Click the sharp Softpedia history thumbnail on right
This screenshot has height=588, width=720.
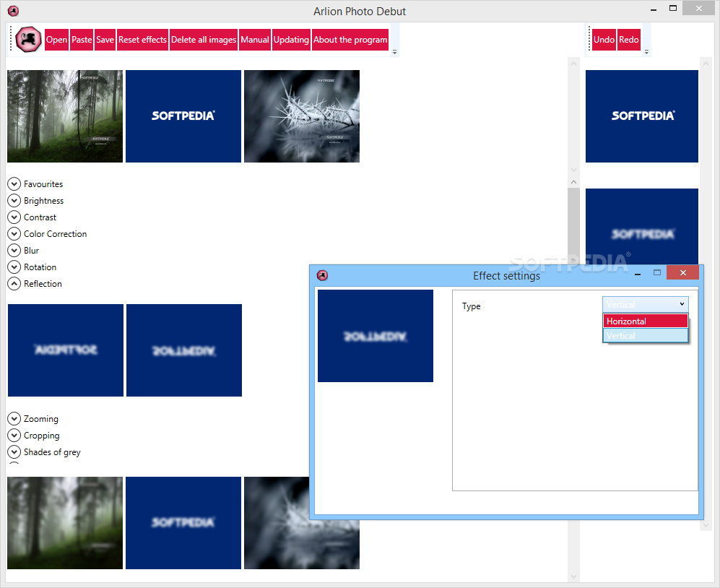coord(642,116)
